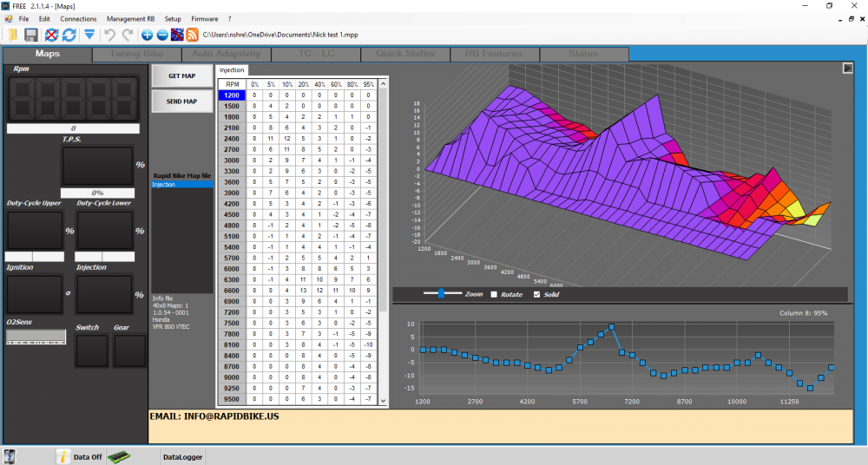Screen dimensions: 868x465
Task: Click the blue down-arrow download icon
Action: tap(89, 35)
